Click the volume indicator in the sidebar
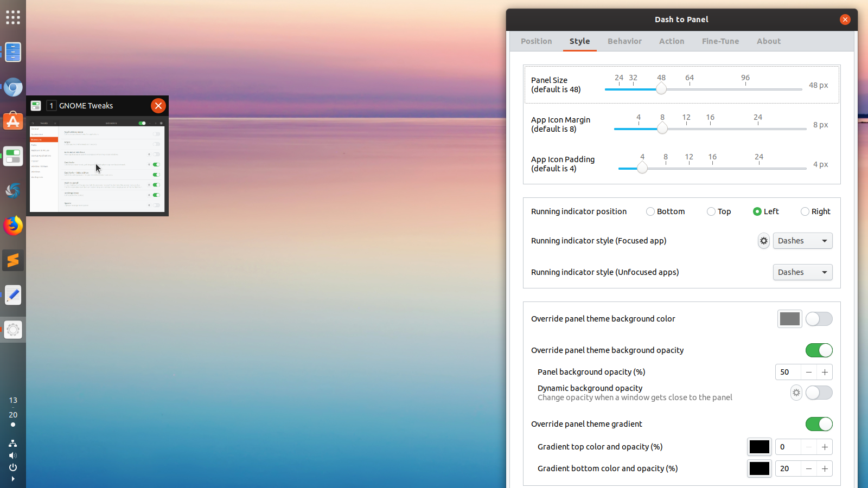868x488 pixels. tap(12, 455)
